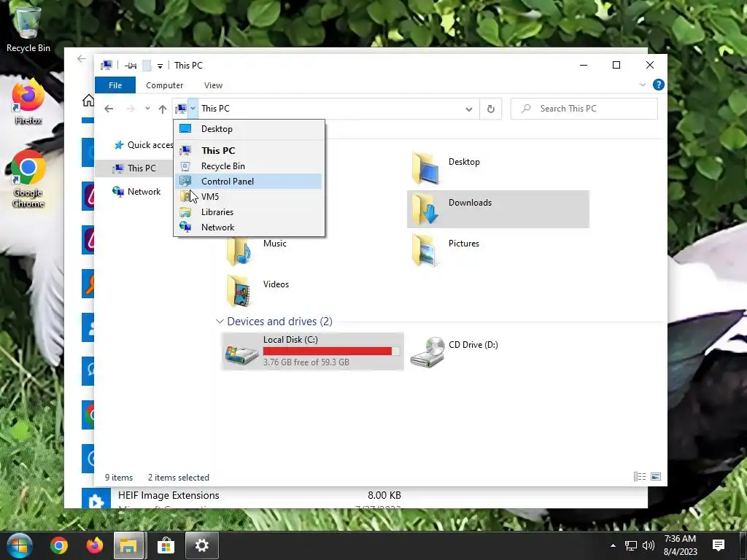Choose Network in address dropdown list
Viewport: 747px width, 560px height.
coord(249,227)
